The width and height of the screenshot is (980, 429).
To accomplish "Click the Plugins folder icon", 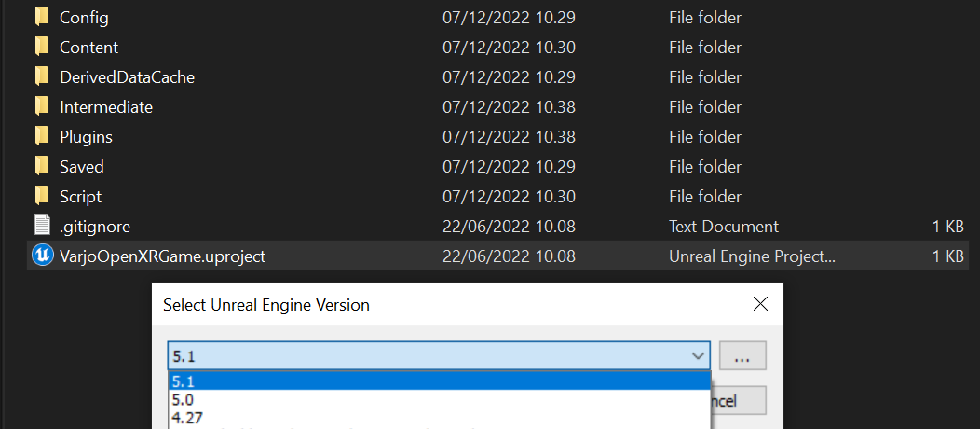I will 42,136.
